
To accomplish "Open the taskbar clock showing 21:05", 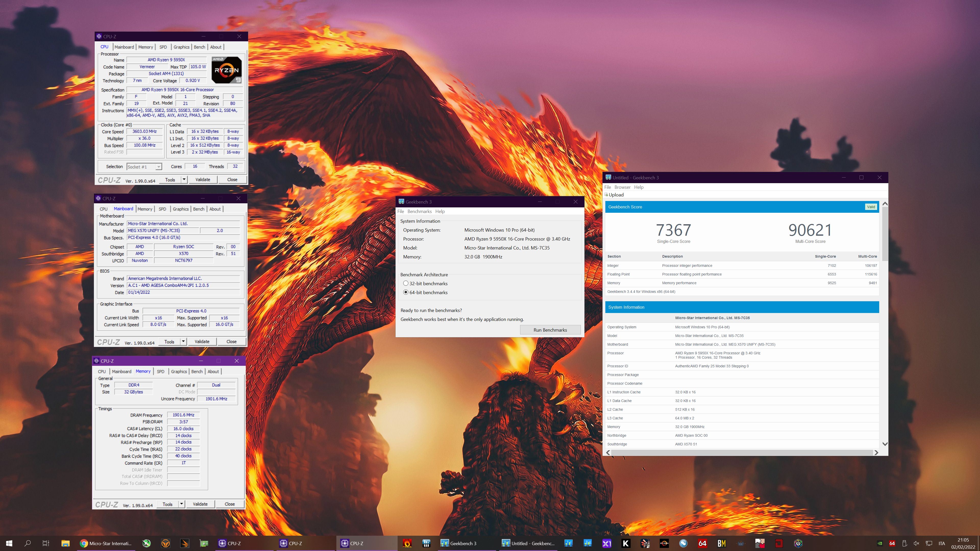I will point(963,543).
